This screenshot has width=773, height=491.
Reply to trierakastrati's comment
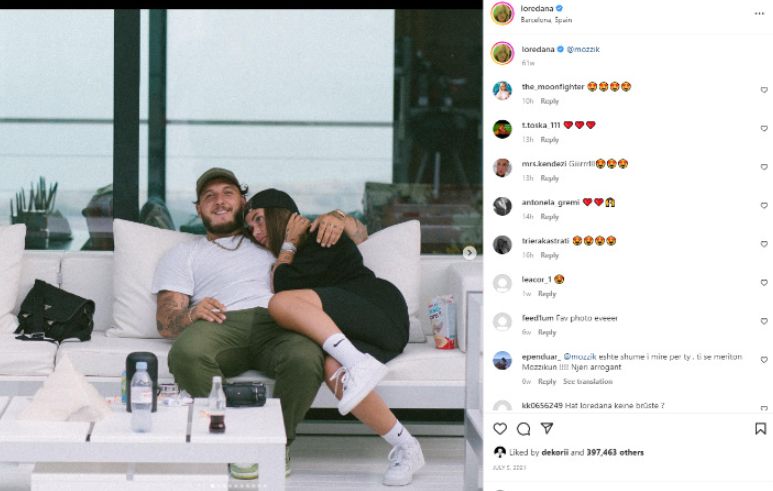550,255
